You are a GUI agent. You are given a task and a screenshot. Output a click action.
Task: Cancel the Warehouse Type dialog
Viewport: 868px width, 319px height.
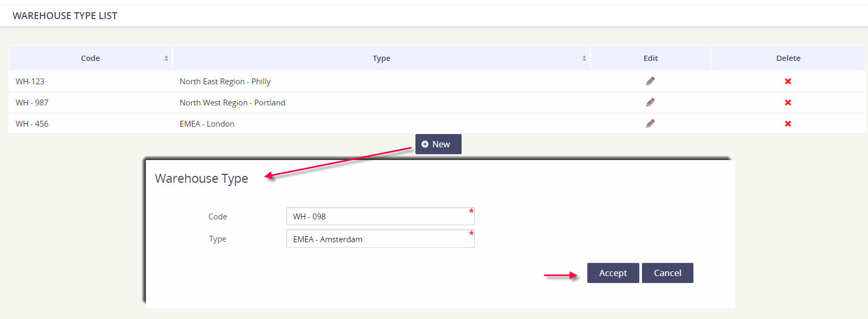[x=667, y=273]
